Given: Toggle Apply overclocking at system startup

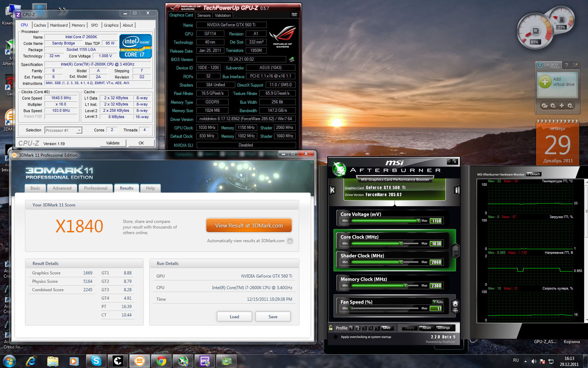Looking at the screenshot, I should click(x=336, y=337).
